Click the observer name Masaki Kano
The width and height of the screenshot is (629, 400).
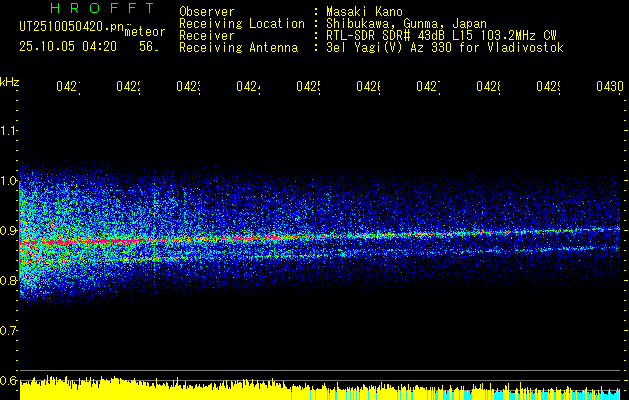pos(364,11)
